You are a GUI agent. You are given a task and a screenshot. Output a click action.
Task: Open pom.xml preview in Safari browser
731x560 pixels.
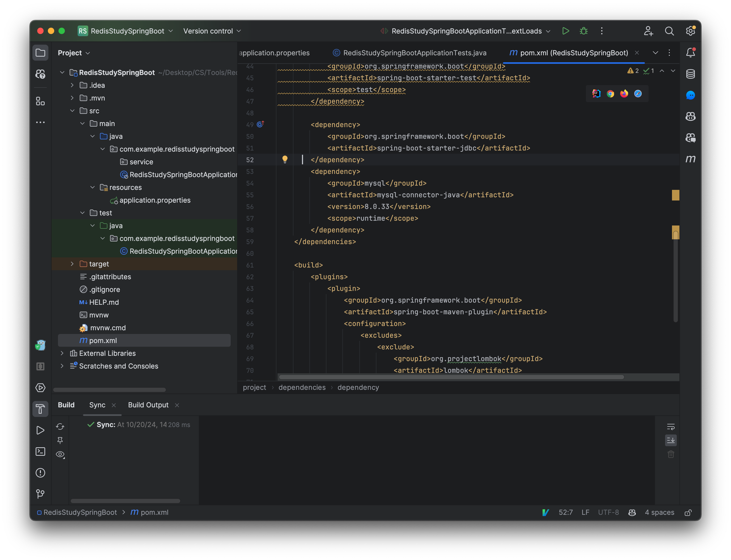pos(638,94)
